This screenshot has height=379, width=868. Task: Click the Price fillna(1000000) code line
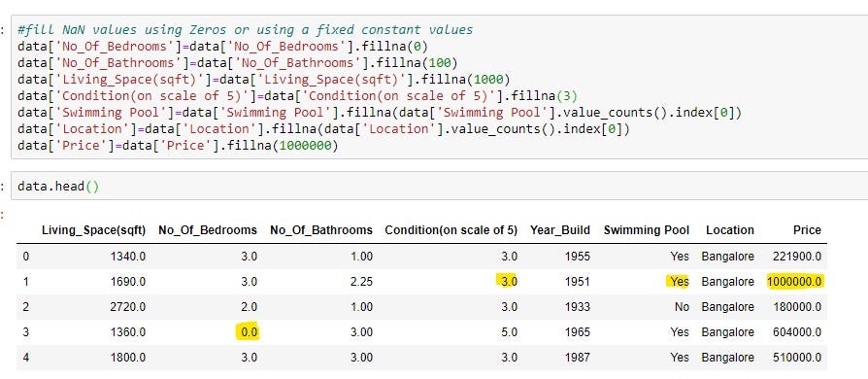tap(177, 145)
